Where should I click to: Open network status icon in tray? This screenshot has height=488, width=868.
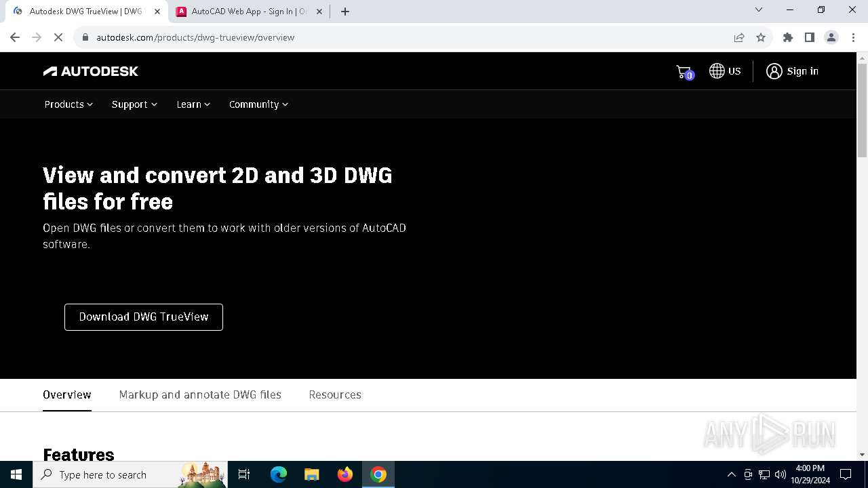click(764, 474)
